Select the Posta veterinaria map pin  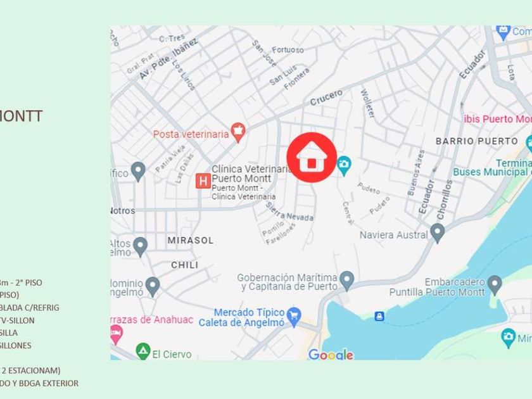(x=238, y=132)
